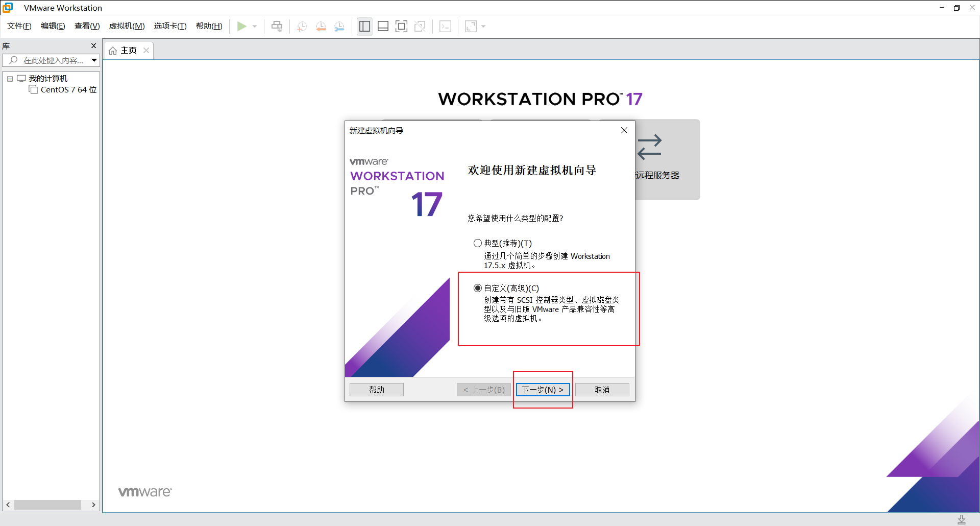Click the 帮助 button in the wizard

(377, 390)
